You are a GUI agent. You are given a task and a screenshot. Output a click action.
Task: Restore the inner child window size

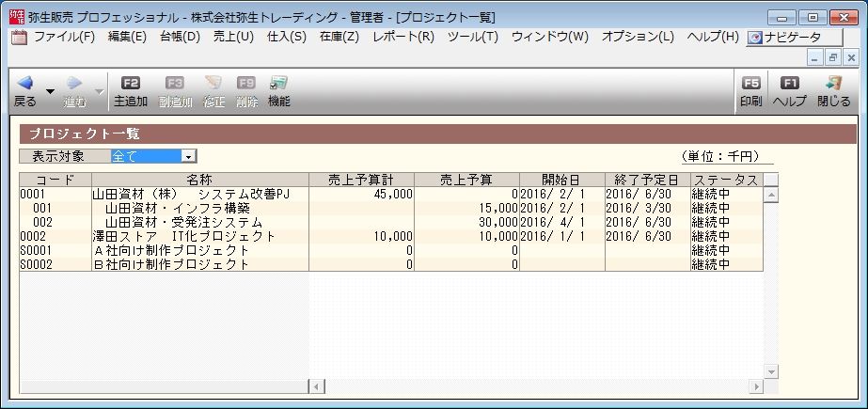832,56
